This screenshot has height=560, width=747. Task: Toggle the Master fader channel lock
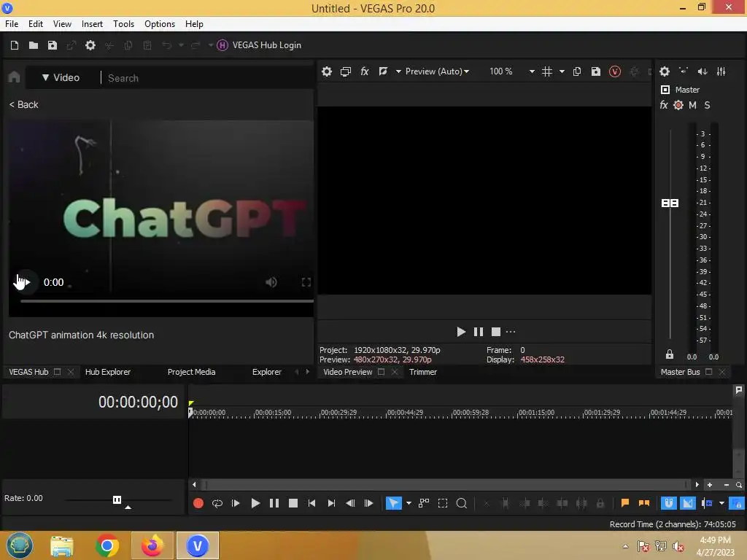pyautogui.click(x=670, y=354)
